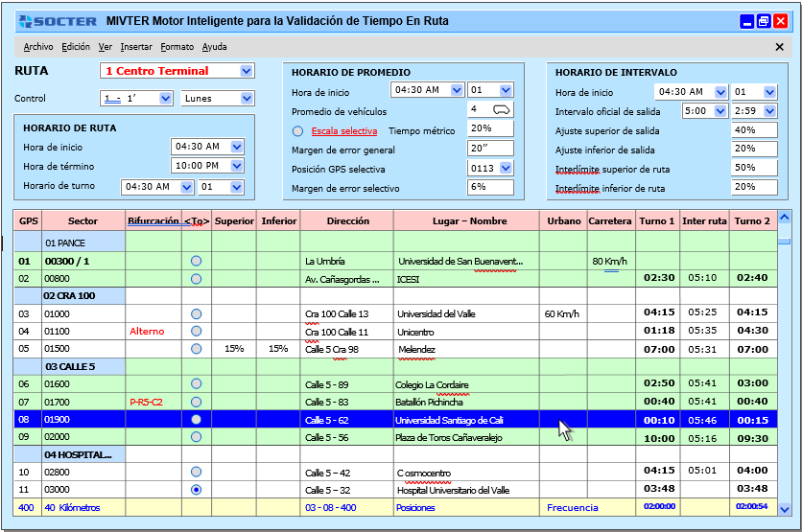Open the Lunes day dropdown
This screenshot has width=802, height=532.
(247, 98)
